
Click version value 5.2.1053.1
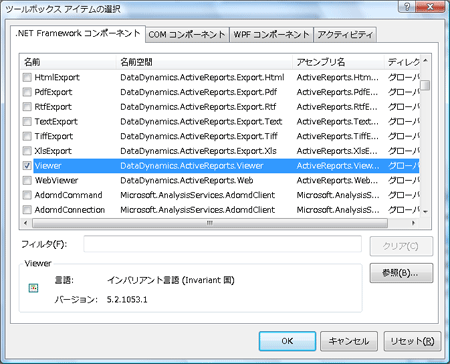click(x=127, y=300)
